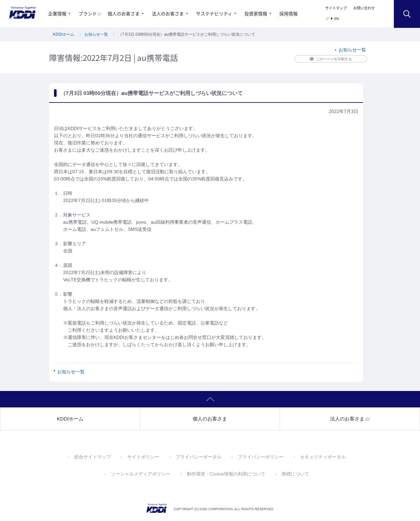Image resolution: width=420 pixels, height=521 pixels.
Task: Click the '2．対象サービス' heading
Action: tap(72, 215)
